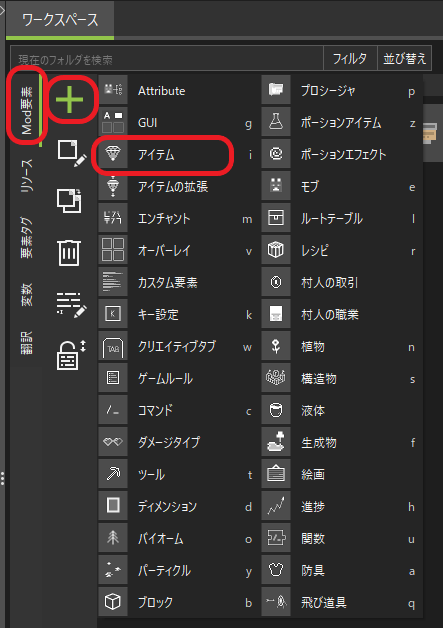The image size is (443, 628).
Task: Select the アイテム diamond icon
Action: click(113, 154)
